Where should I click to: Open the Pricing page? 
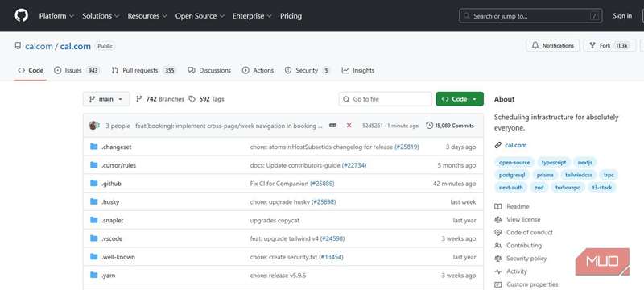(x=291, y=16)
